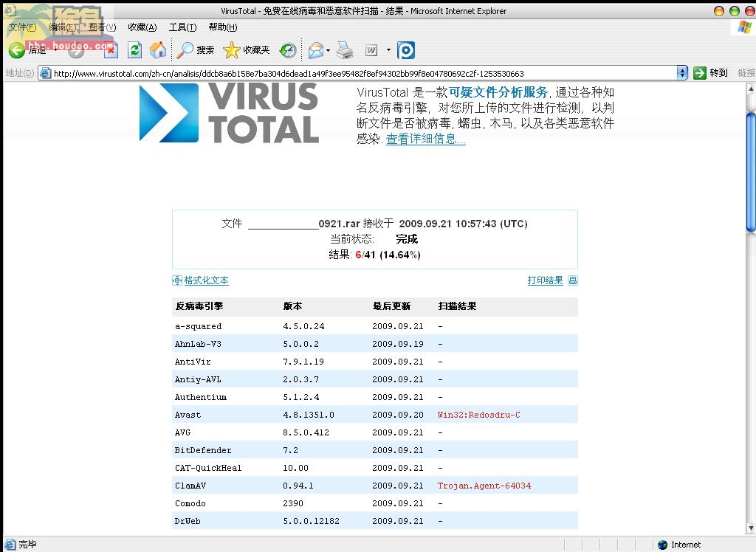Click the page scrollbar up arrow
Screen dimensions: 756x552
(751, 89)
